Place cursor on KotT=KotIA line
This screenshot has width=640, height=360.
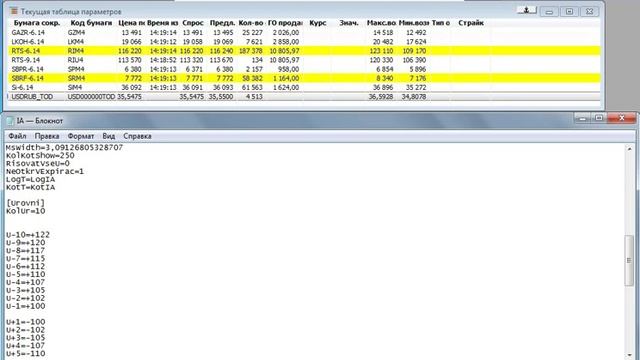(30, 187)
